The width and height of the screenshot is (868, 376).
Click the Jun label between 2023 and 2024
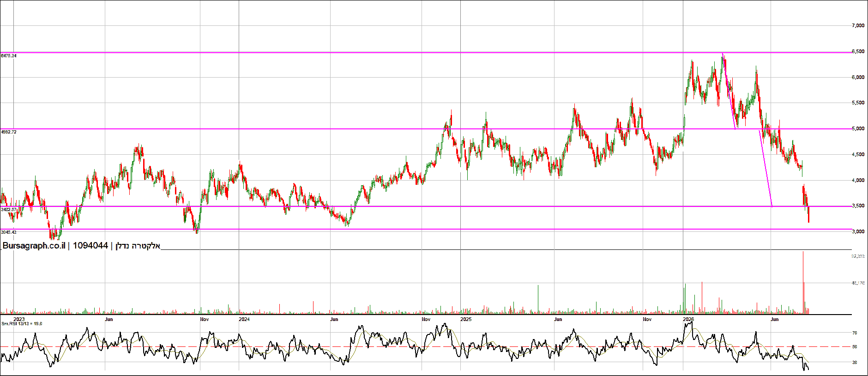(x=109, y=319)
